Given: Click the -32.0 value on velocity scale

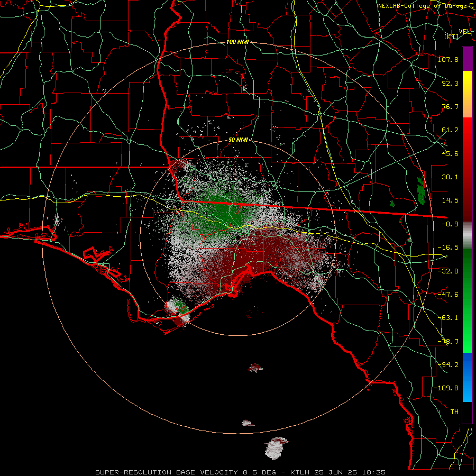Looking at the screenshot, I should (x=448, y=271).
